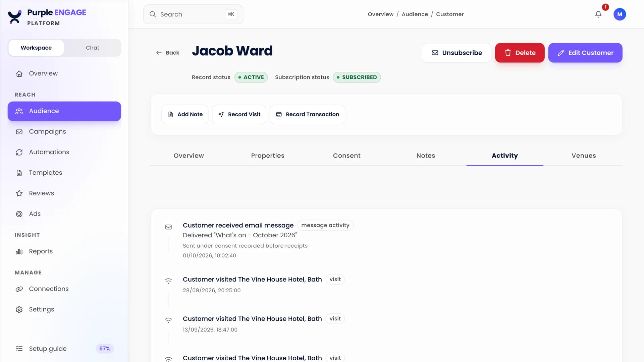Open Settings gear icon in sidebar
This screenshot has width=644, height=362.
click(x=19, y=310)
